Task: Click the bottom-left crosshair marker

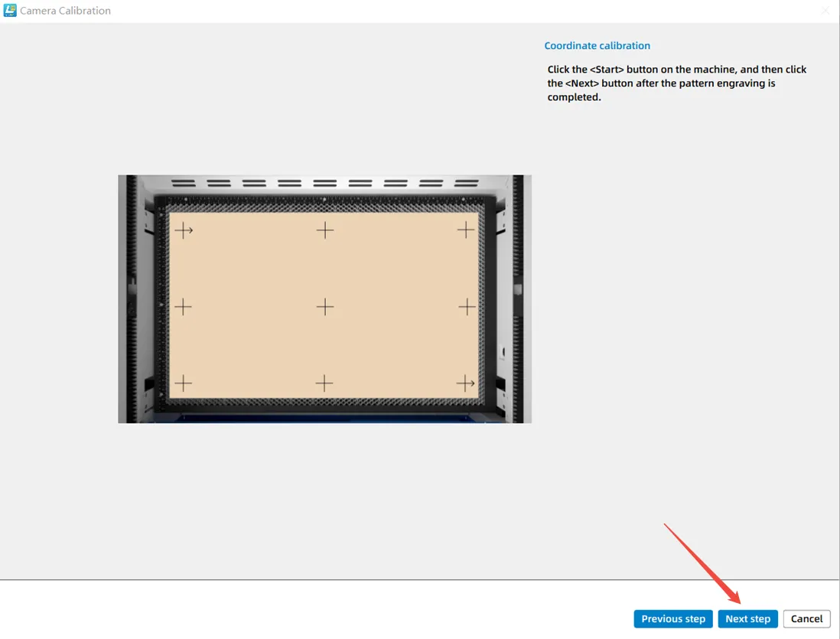Action: 183,383
